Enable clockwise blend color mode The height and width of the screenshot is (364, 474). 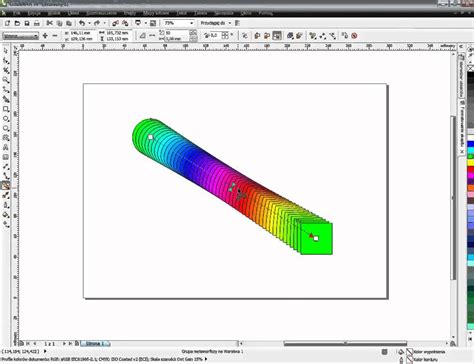pos(267,36)
